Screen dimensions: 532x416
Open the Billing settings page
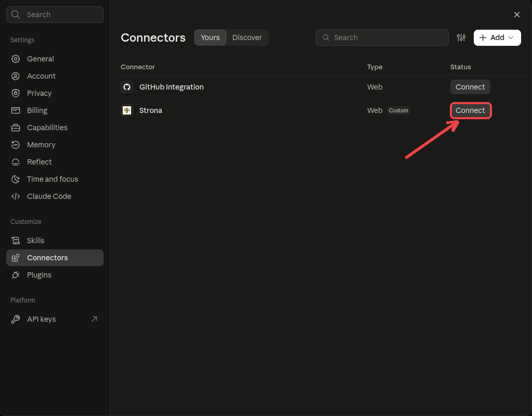pyautogui.click(x=55, y=110)
